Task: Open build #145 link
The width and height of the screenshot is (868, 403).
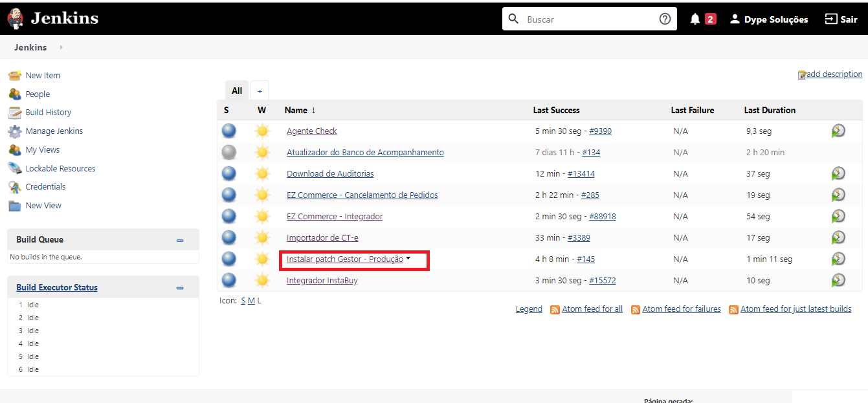Action: (x=586, y=259)
